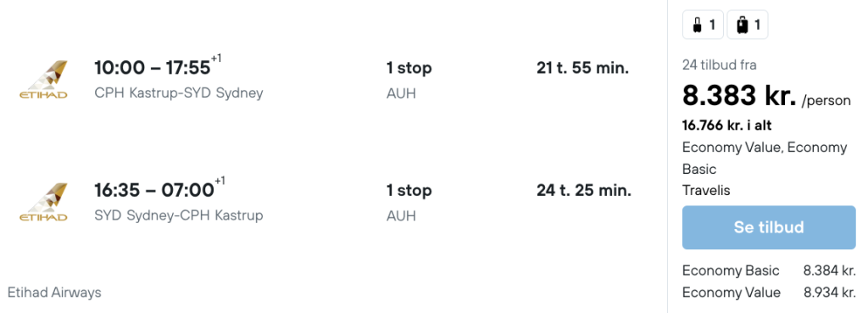This screenshot has height=313, width=868.
Task: Click CPH Kastrup-SYD Sydney route text
Action: point(179,93)
